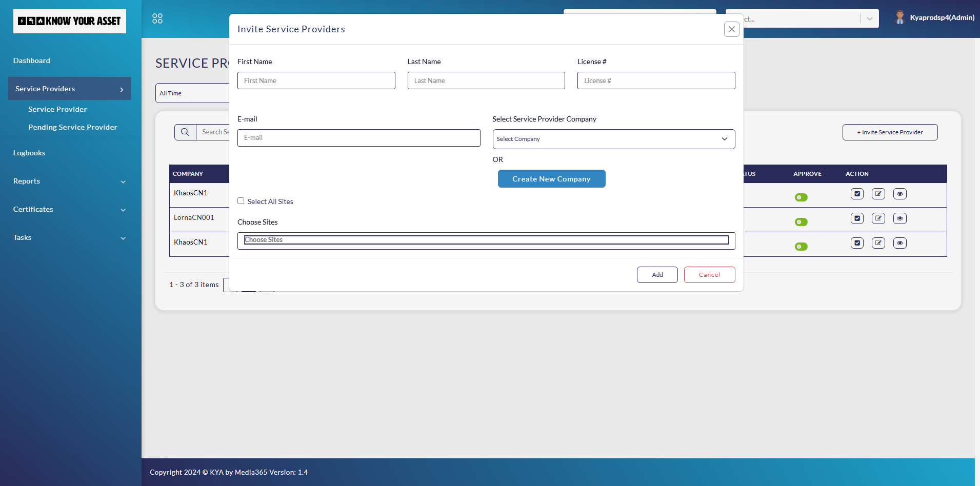Click the checkmark action icon in first row
The height and width of the screenshot is (486, 980).
[x=857, y=194]
